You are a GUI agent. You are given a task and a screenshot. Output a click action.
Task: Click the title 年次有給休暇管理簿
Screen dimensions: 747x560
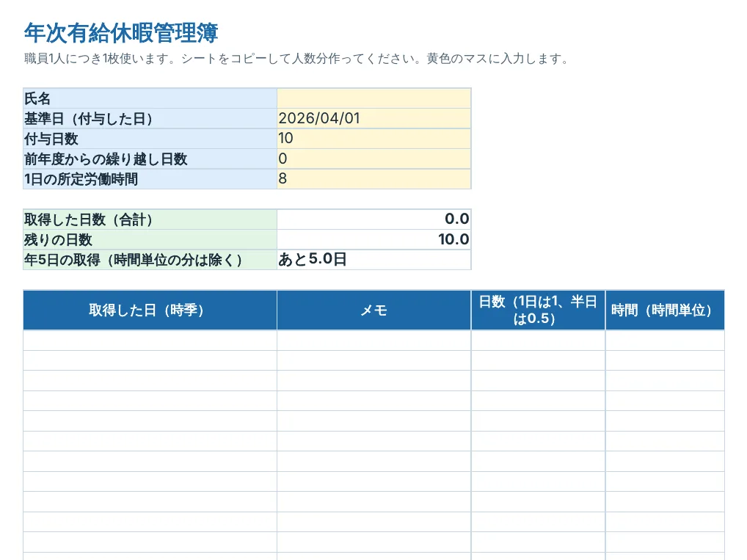coord(121,33)
